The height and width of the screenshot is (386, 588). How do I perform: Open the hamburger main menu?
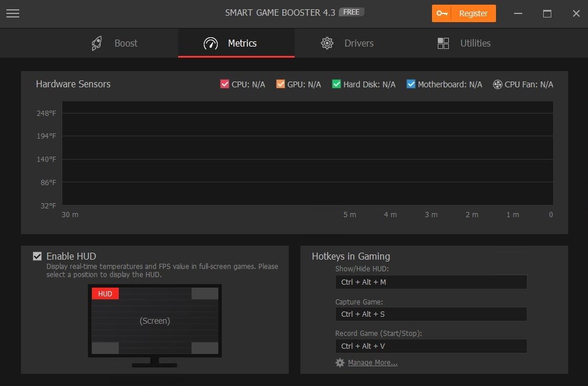pos(13,13)
